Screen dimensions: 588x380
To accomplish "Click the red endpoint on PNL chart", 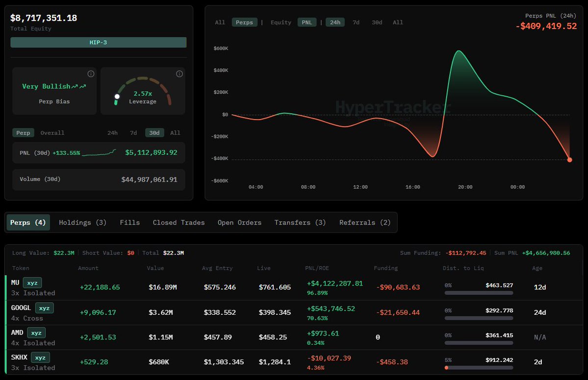I will (570, 160).
